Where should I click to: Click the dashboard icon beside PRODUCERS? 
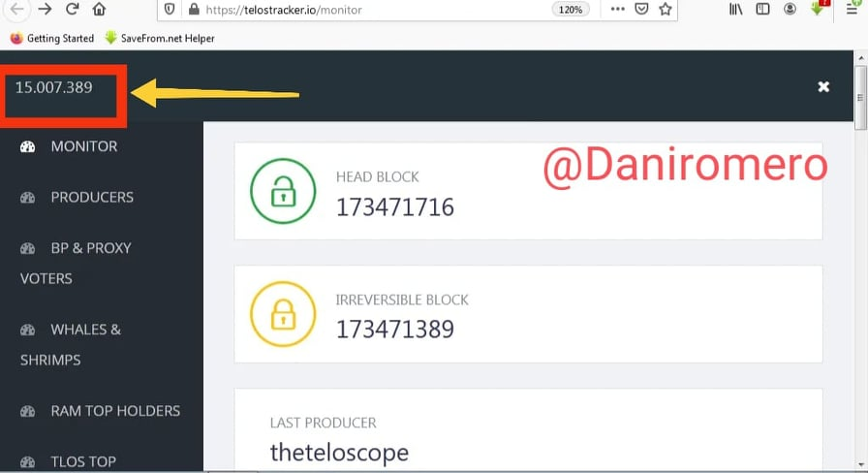pyautogui.click(x=28, y=198)
